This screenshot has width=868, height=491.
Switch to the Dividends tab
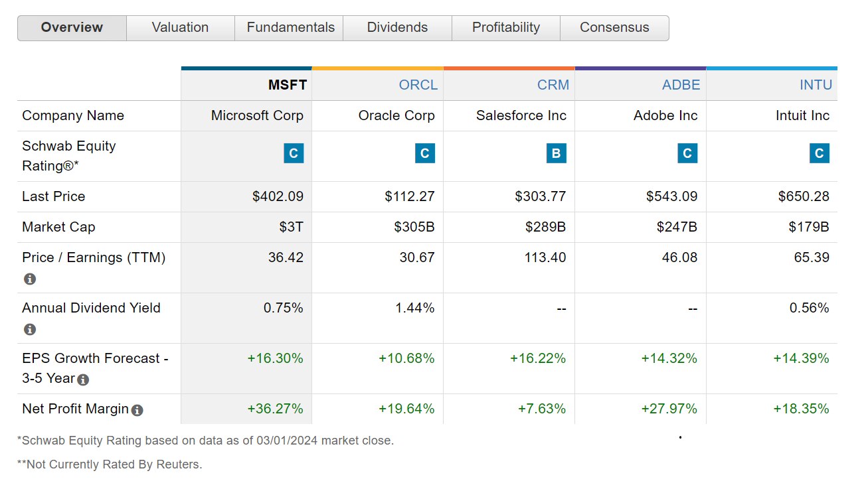[397, 28]
